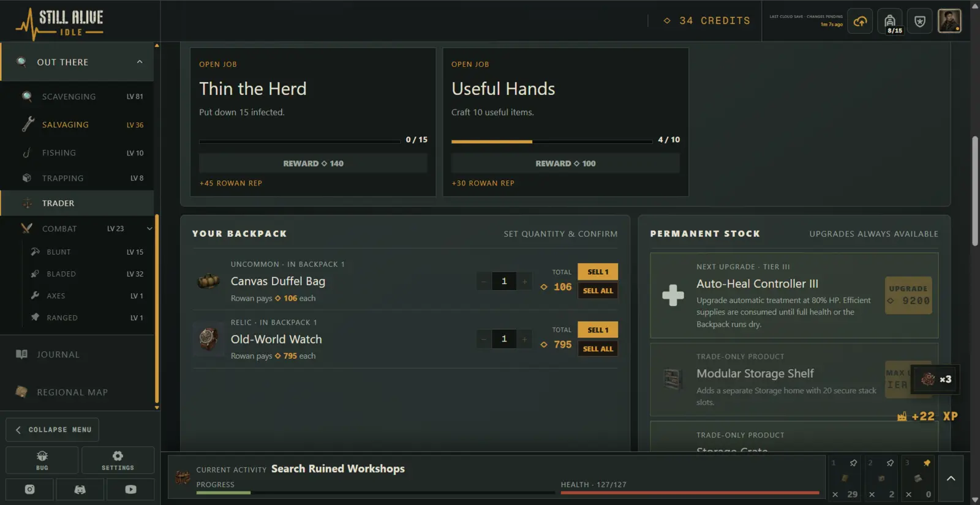980x505 pixels.
Task: Sell all Old-World Watch items
Action: click(x=598, y=349)
